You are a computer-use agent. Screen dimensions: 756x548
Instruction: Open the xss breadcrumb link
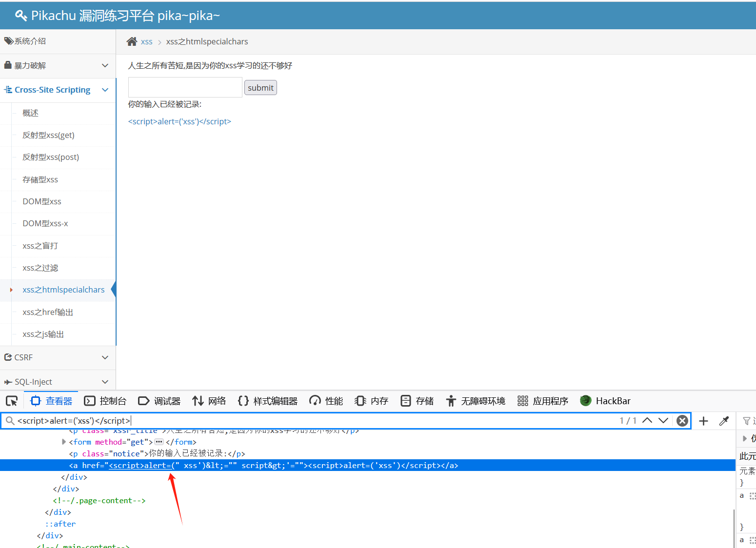point(147,42)
